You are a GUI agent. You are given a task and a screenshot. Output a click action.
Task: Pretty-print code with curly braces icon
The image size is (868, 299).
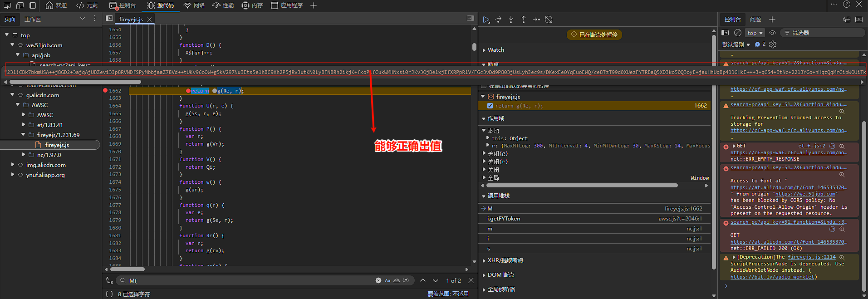[109, 294]
